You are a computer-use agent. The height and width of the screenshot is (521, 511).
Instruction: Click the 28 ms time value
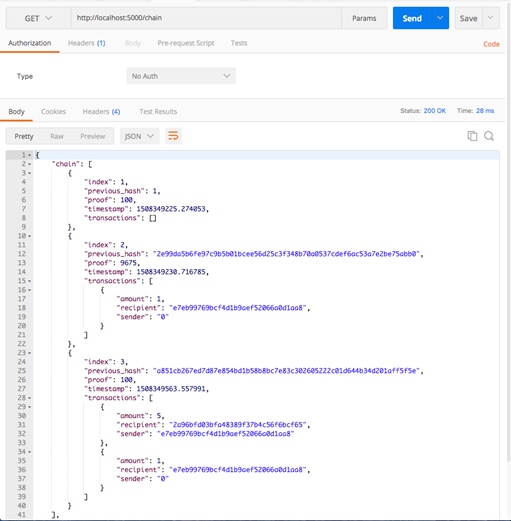click(485, 111)
